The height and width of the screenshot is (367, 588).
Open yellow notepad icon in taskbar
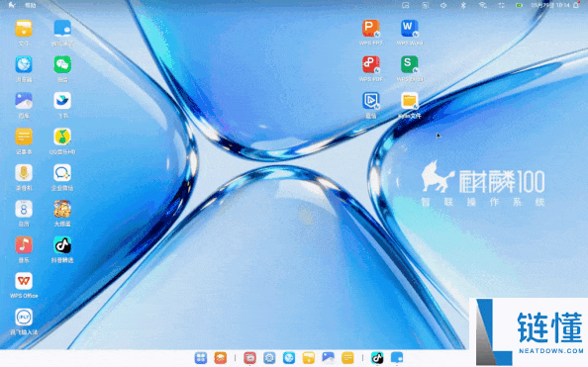347,358
